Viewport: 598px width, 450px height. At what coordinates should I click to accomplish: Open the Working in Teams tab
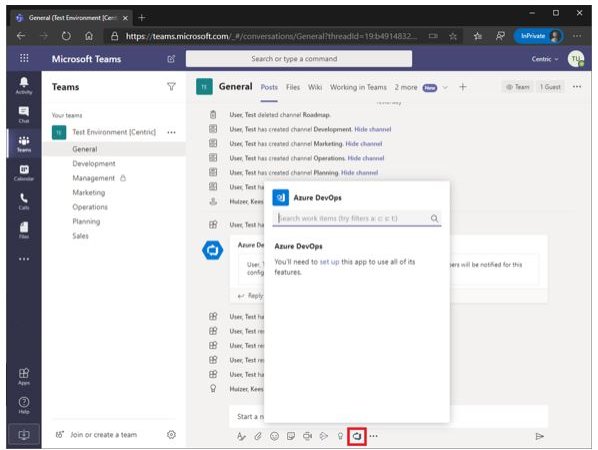coord(358,87)
